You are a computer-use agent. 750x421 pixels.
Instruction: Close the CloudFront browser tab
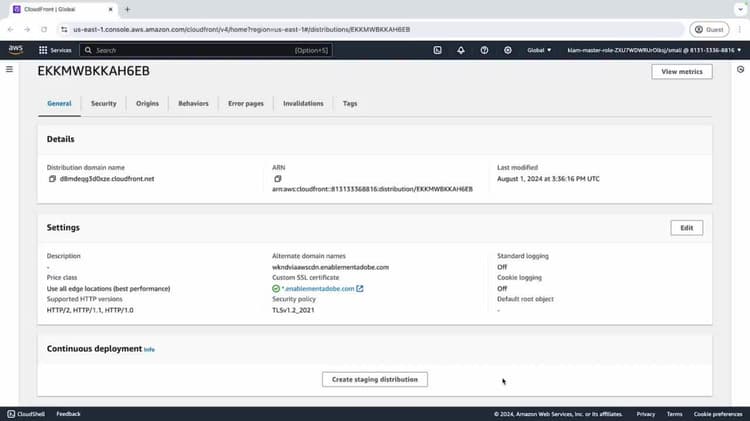coord(110,9)
